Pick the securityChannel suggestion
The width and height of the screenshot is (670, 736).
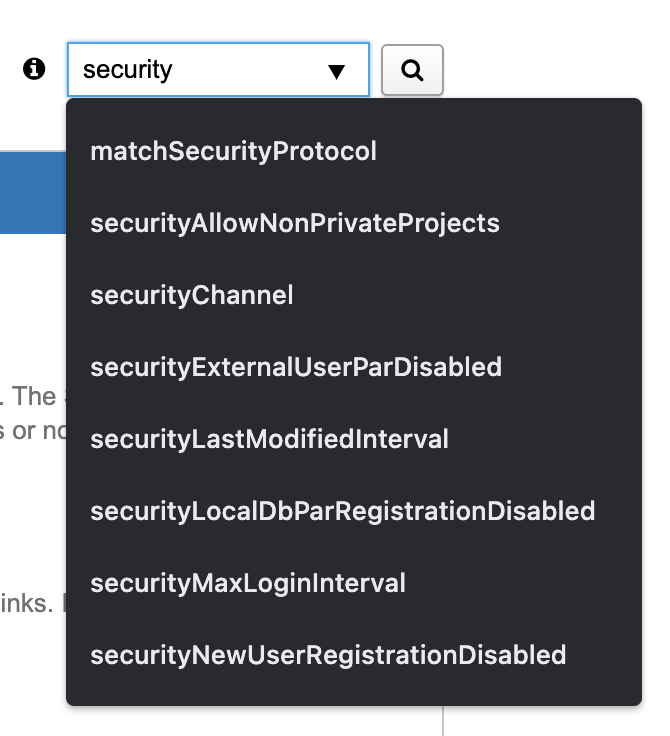click(x=192, y=295)
